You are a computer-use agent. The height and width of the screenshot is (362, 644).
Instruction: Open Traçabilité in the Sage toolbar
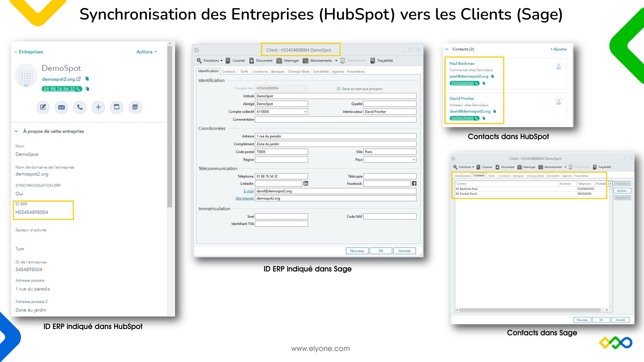pos(382,61)
